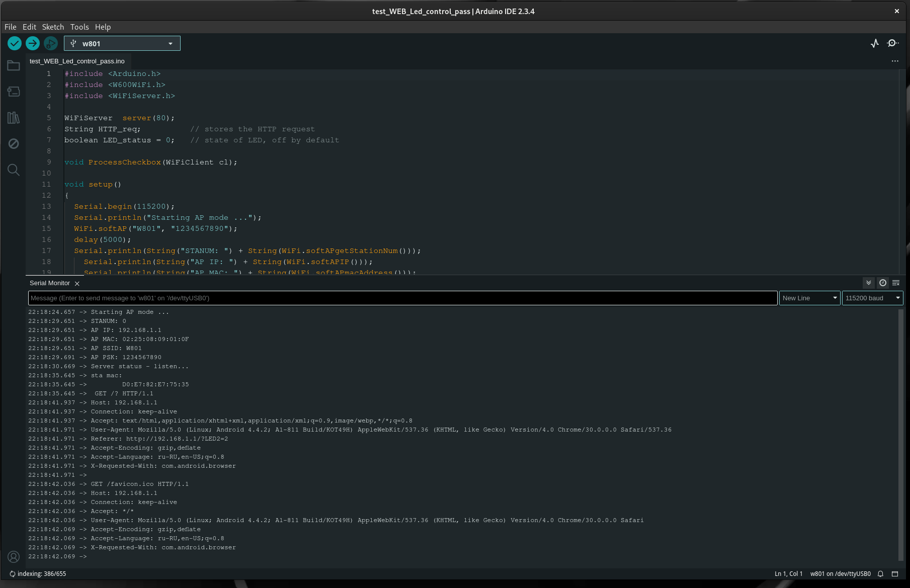The width and height of the screenshot is (910, 588).
Task: Open the Edit menu
Action: pyautogui.click(x=29, y=27)
